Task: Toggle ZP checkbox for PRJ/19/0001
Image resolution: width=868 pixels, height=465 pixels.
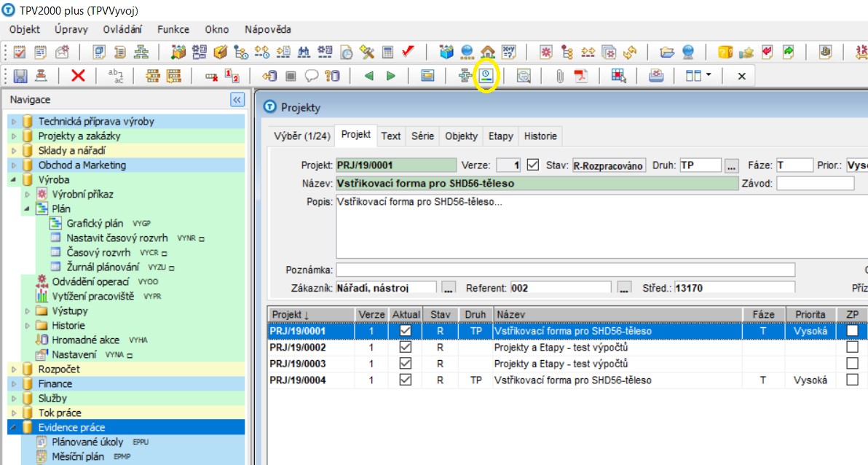Action: (853, 331)
